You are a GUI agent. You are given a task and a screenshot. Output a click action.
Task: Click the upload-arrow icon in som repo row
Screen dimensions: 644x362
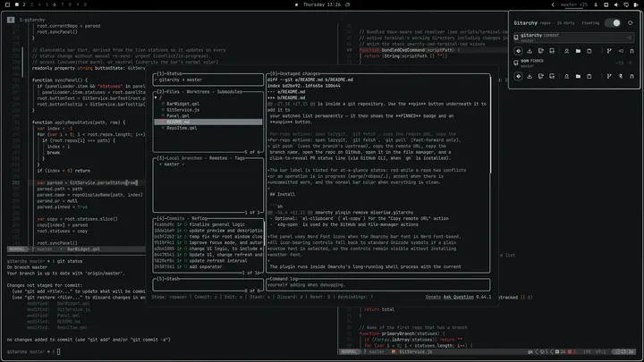(x=566, y=76)
